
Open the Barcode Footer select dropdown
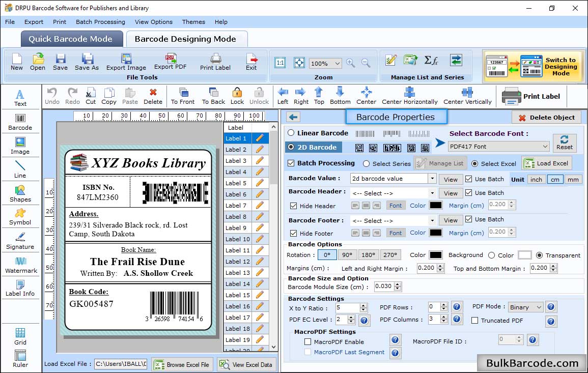[432, 220]
